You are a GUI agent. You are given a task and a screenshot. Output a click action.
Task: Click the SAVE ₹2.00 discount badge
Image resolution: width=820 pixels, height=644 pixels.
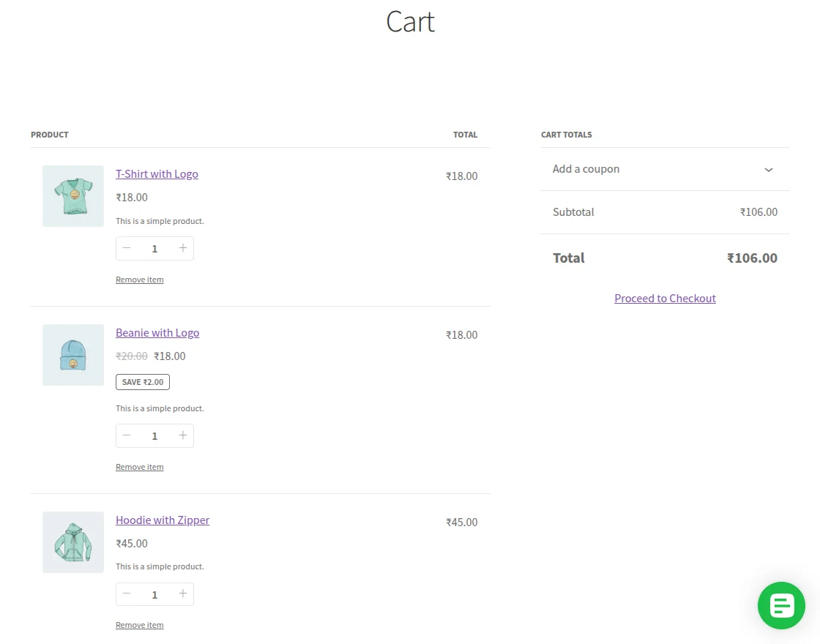142,381
